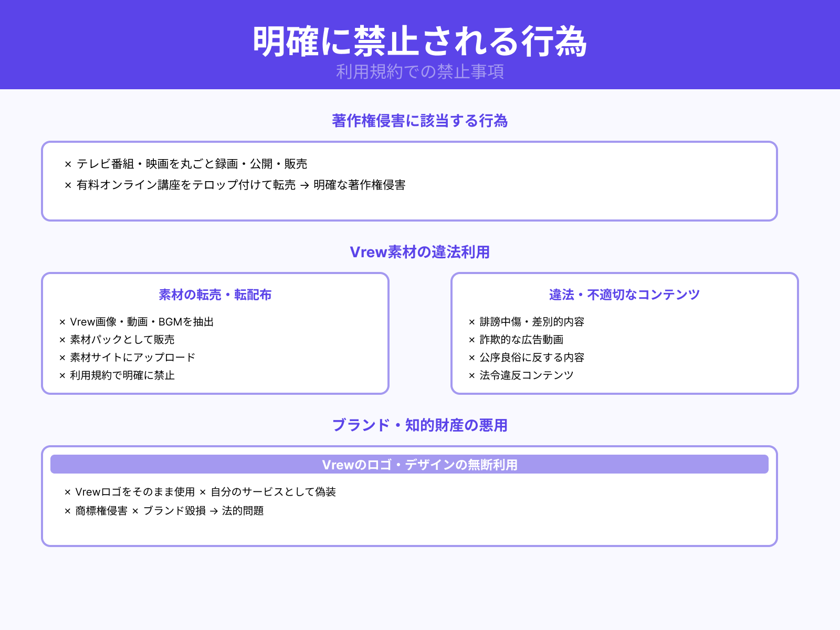Click the × icon beside 公序良俗に反する内容

pos(471,358)
